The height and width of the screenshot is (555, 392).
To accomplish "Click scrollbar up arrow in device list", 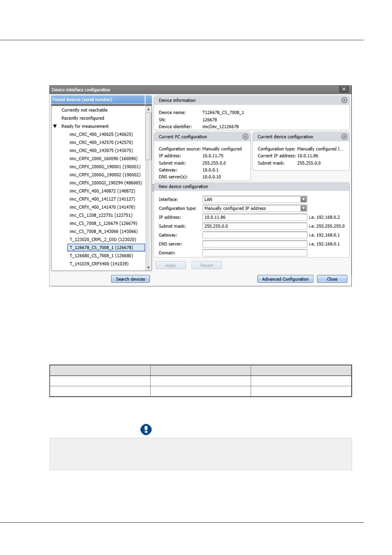I will pyautogui.click(x=149, y=109).
